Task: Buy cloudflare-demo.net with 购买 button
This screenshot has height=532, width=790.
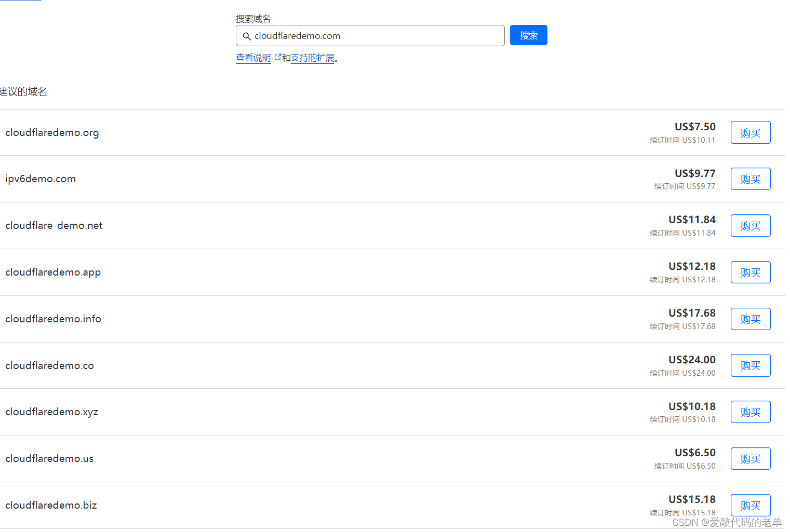Action: point(750,225)
